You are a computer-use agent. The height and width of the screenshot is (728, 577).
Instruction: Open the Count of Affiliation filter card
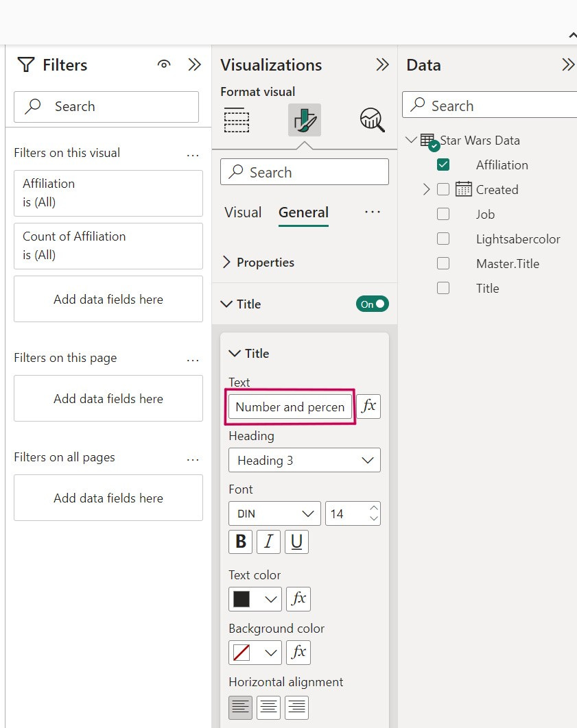[x=108, y=246]
